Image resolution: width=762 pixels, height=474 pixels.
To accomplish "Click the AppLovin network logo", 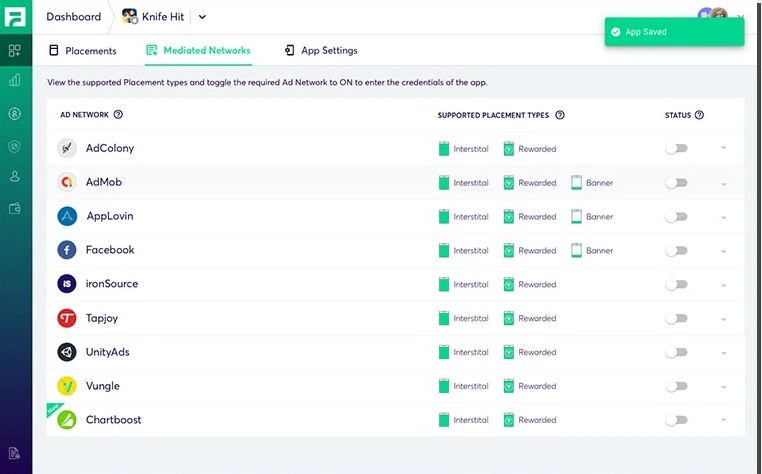I will 67,216.
